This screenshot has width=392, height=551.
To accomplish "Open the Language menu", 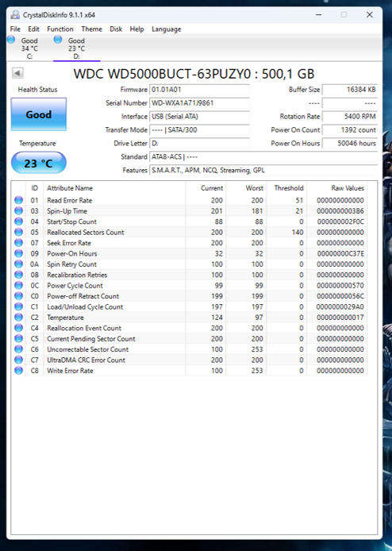I will (x=166, y=29).
